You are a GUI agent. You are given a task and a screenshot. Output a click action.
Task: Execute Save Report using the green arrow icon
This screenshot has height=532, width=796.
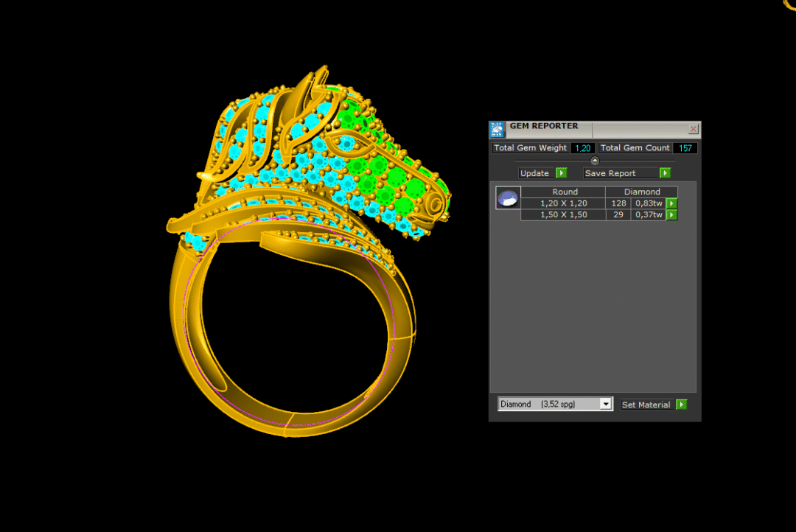664,172
